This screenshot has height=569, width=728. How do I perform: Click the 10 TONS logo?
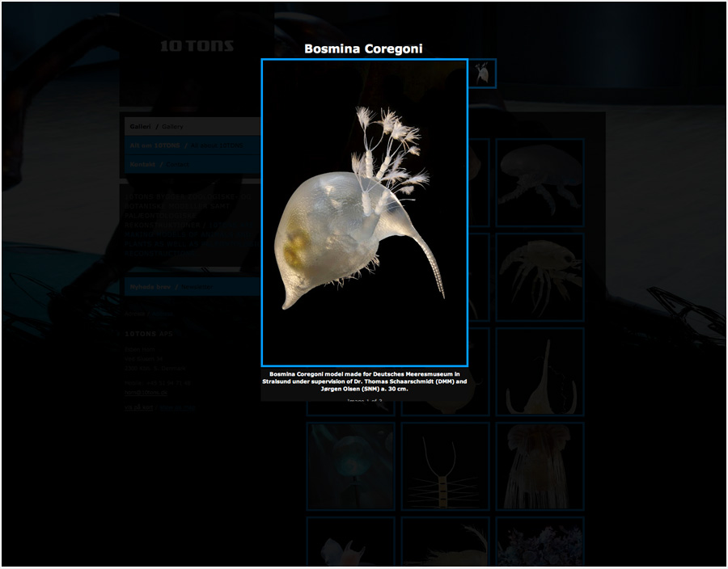(x=197, y=46)
